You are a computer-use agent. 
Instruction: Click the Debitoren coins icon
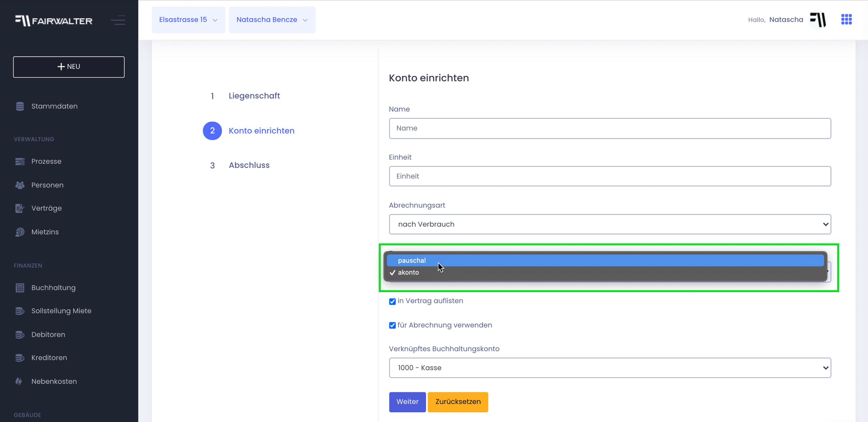pos(20,335)
